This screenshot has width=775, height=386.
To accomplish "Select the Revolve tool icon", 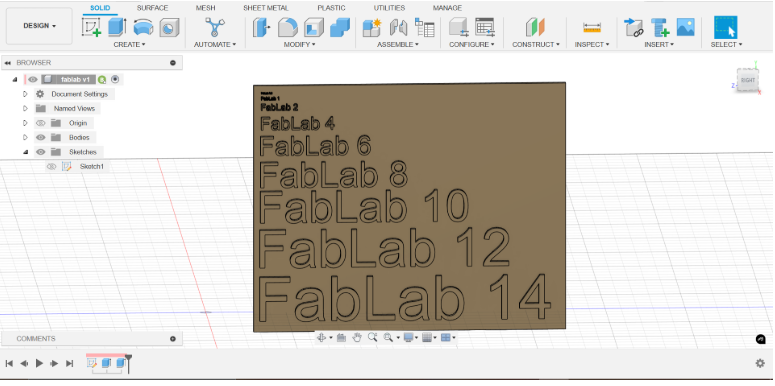I will click(143, 27).
